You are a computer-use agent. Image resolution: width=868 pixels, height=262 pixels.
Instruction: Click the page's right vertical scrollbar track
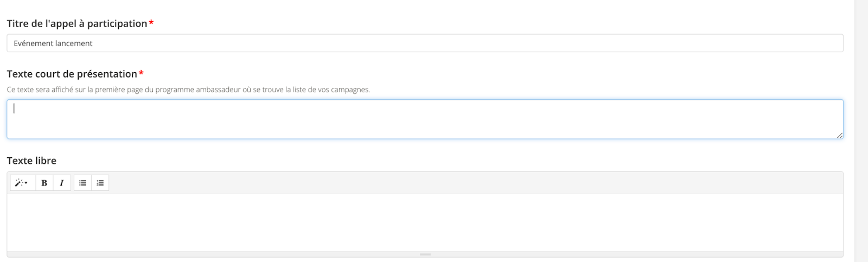(x=861, y=130)
